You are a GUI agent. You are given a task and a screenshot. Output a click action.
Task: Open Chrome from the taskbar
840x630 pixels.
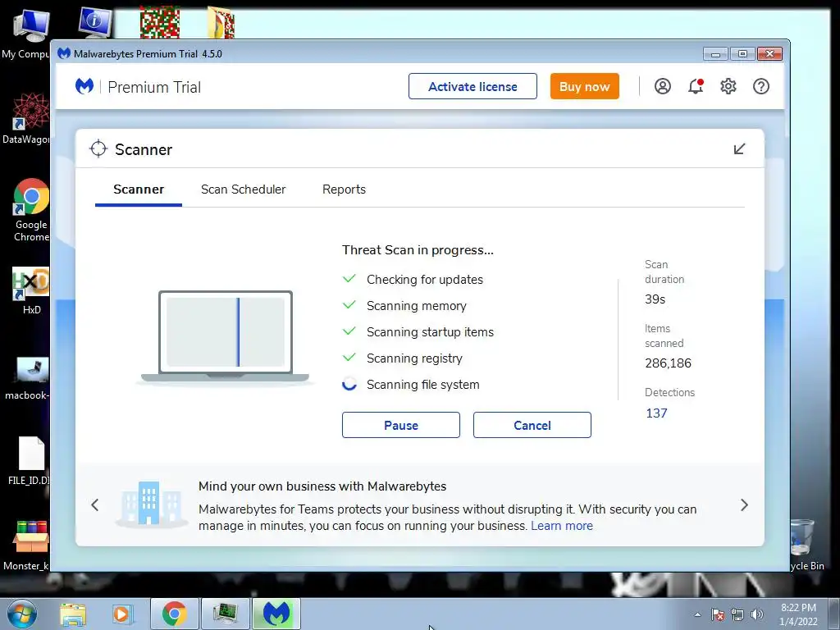(174, 614)
